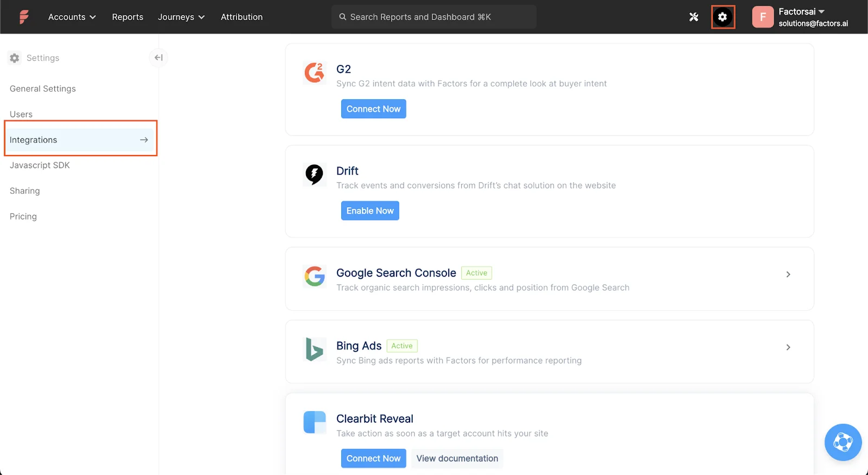Click Enable Now for Drift
Screen dimensions: 868x475
(x=370, y=211)
